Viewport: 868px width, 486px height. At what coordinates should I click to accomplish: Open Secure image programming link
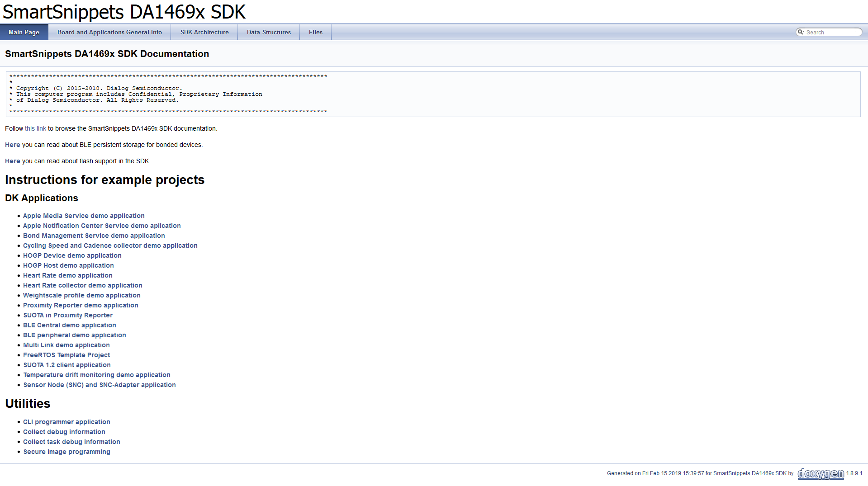[x=66, y=452]
